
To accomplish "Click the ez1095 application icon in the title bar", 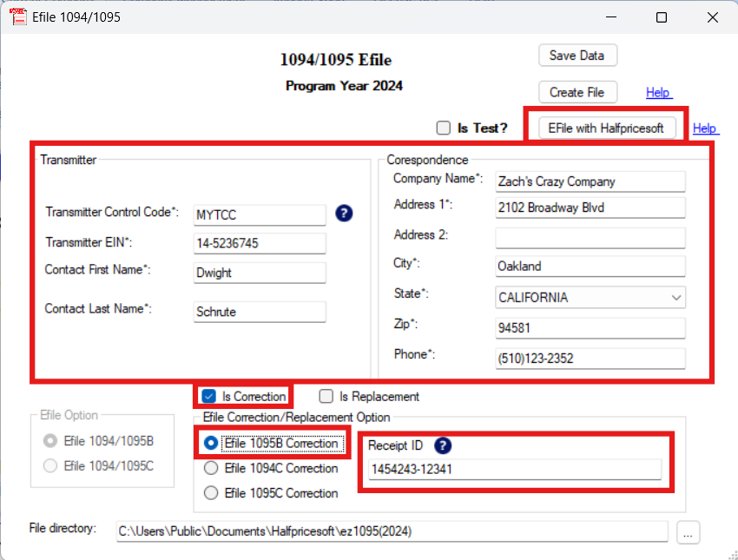I will (18, 16).
